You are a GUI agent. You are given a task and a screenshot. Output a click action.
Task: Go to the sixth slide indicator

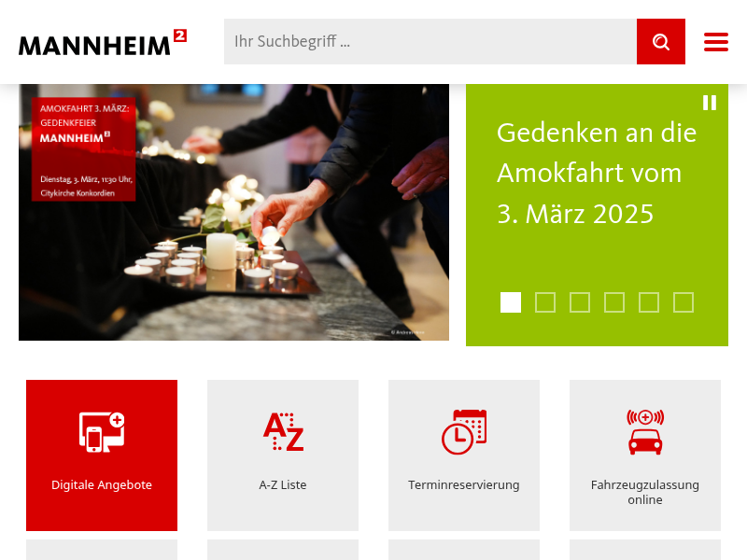[684, 302]
